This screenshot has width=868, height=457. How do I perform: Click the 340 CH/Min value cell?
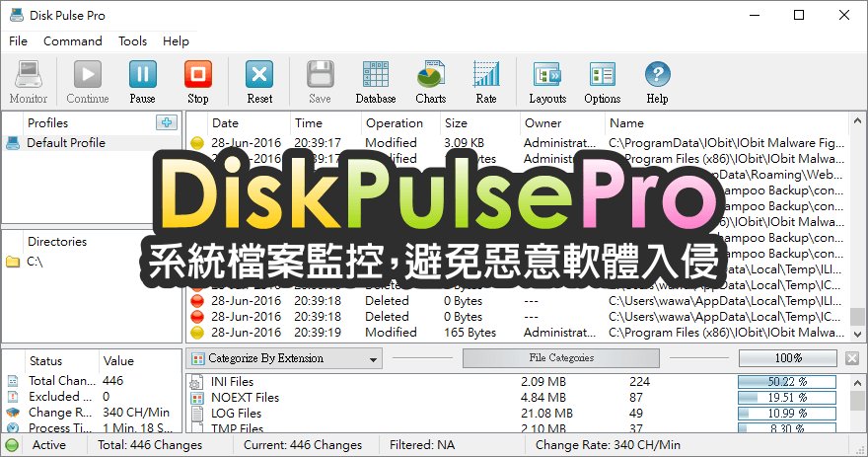pyautogui.click(x=136, y=413)
